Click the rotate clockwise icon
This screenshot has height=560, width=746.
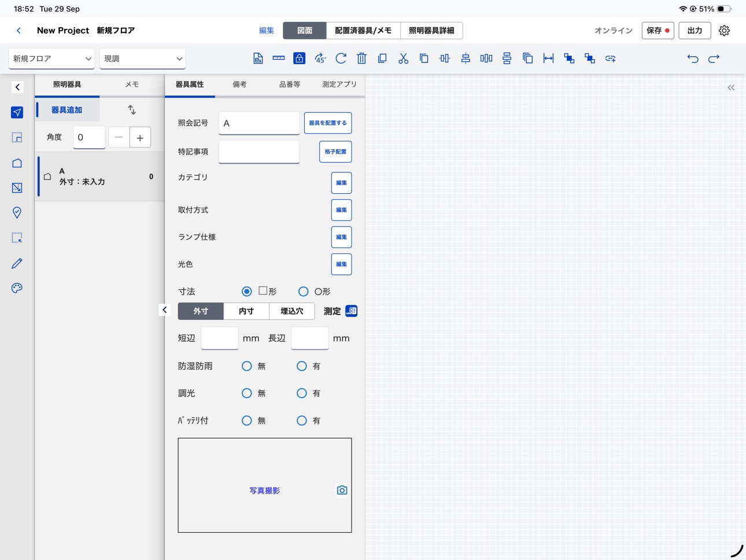pyautogui.click(x=341, y=58)
